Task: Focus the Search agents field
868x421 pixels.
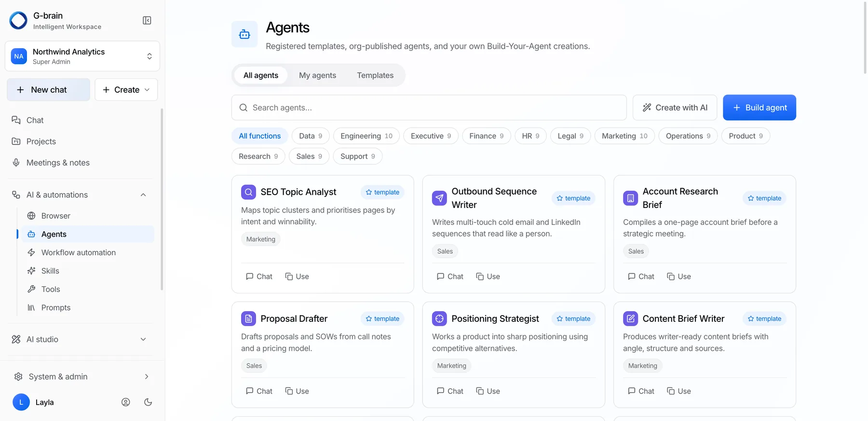Action: (x=429, y=107)
